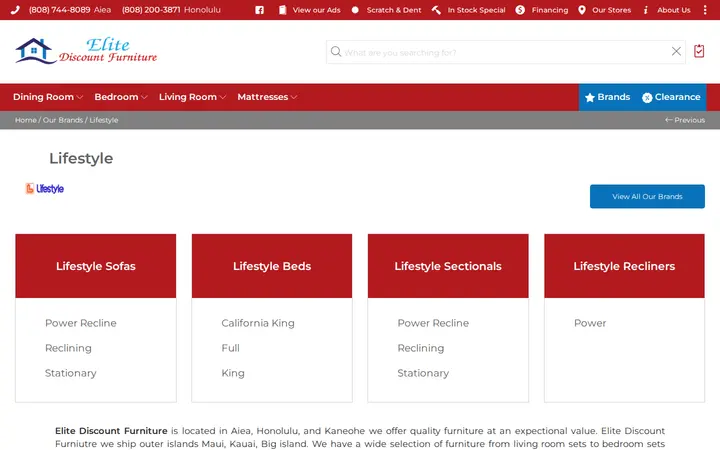This screenshot has width=720, height=450.
Task: Click the Our Stores map pin icon
Action: [x=582, y=10]
